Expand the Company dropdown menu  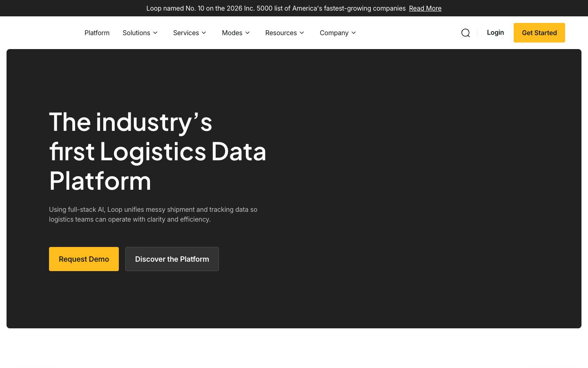[338, 33]
